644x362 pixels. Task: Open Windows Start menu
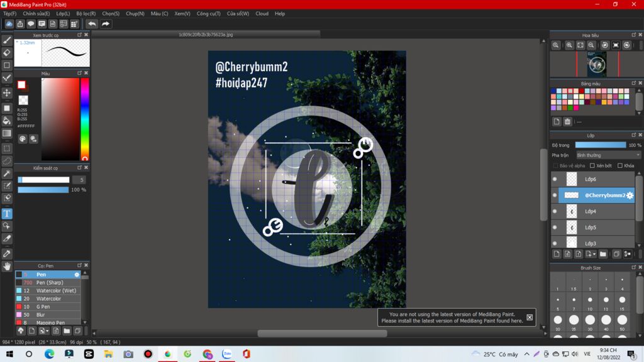pos(9,354)
